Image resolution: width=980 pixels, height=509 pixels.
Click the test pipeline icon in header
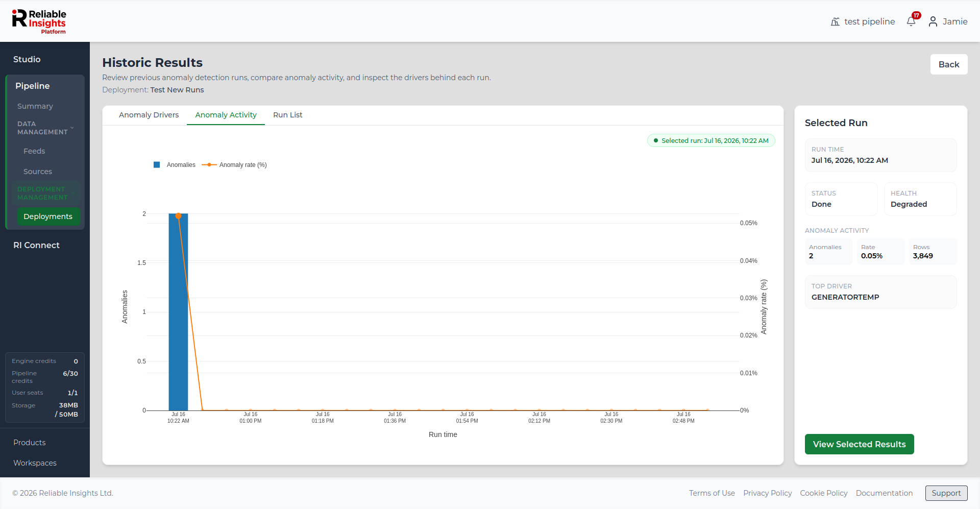pyautogui.click(x=835, y=21)
